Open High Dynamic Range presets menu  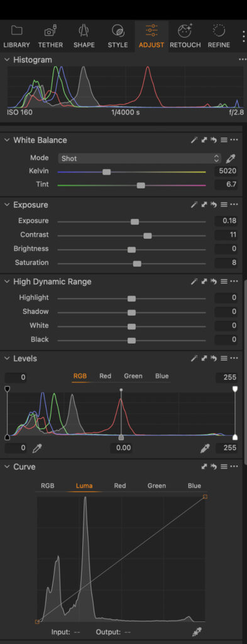224,281
